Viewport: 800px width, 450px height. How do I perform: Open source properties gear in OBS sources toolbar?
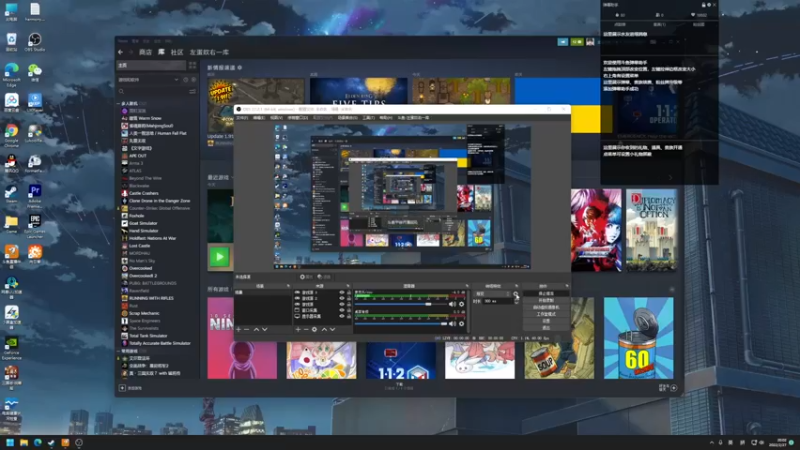coord(315,330)
